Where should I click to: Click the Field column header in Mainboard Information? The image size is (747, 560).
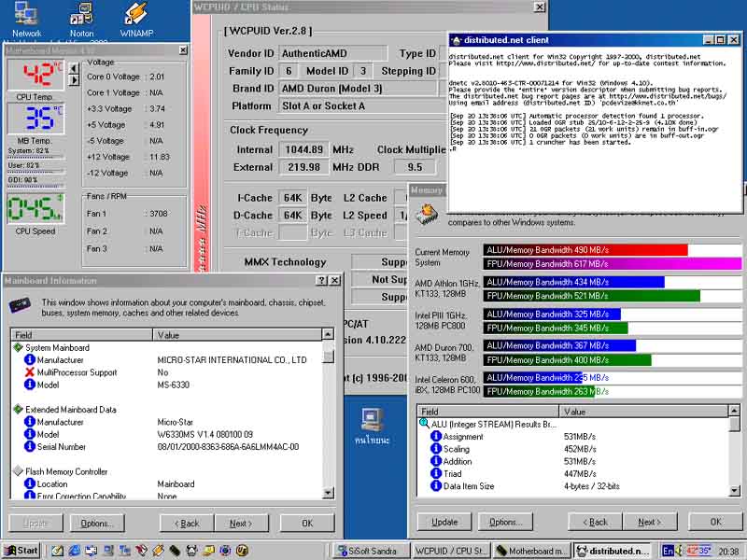tap(81, 335)
